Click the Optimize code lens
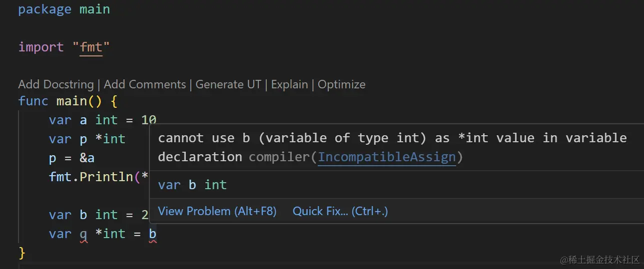 (x=342, y=84)
